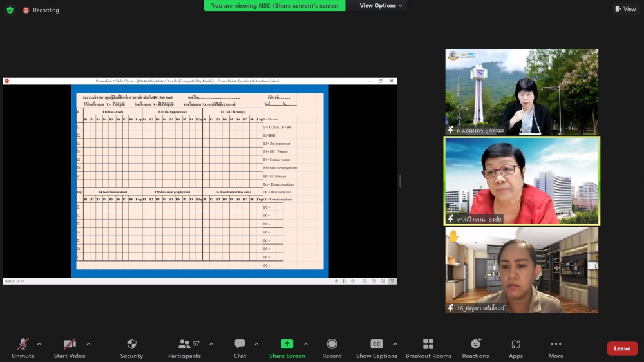Click the green encryption shield icon
Screen dimensions: 644x362
point(10,10)
